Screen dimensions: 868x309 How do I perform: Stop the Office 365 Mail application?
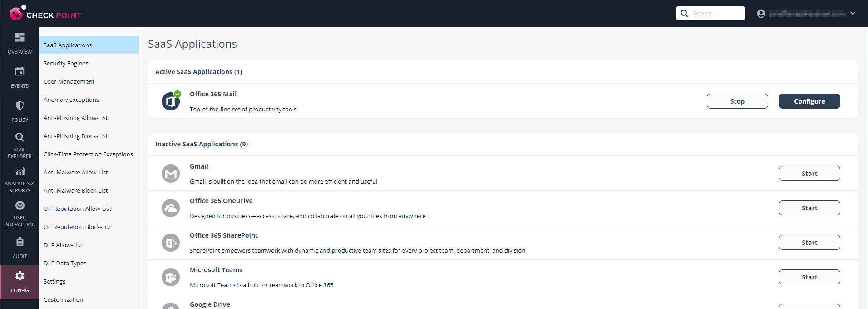pyautogui.click(x=737, y=101)
